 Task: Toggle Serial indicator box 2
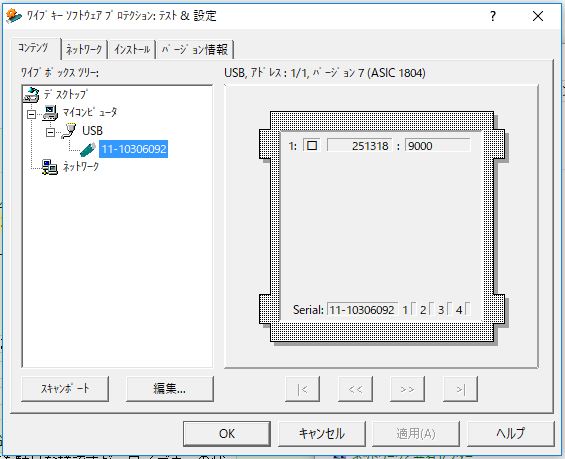[x=432, y=309]
